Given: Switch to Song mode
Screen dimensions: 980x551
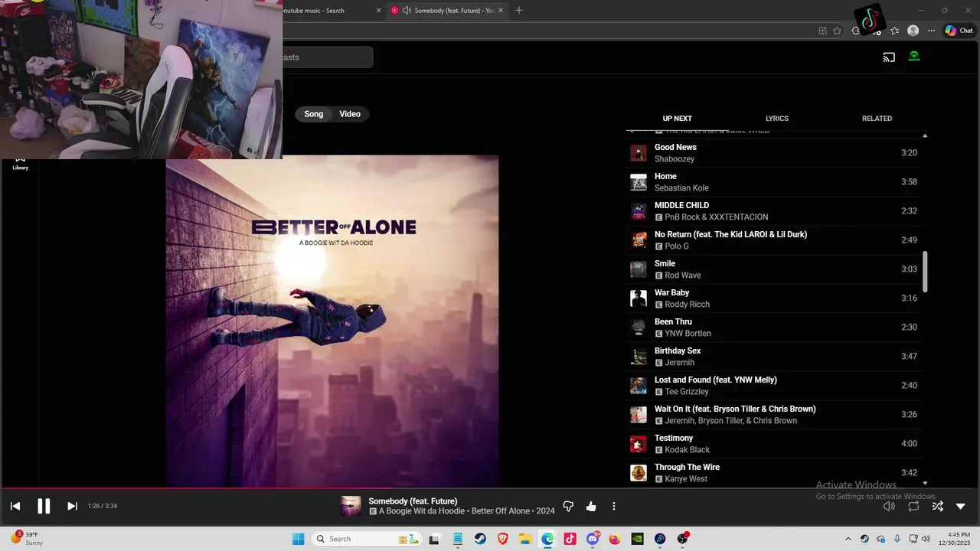Looking at the screenshot, I should [x=314, y=114].
